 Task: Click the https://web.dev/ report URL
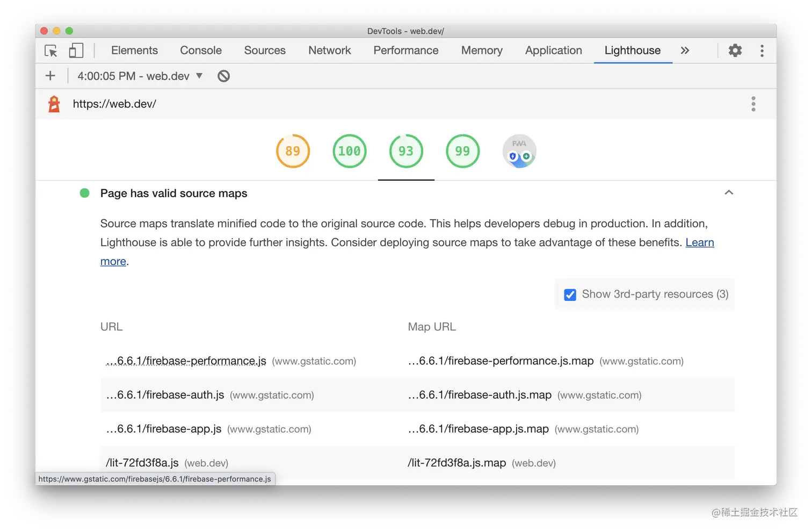[114, 104]
